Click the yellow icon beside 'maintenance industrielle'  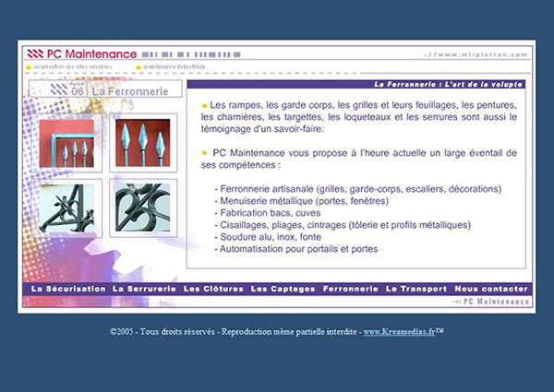click(138, 67)
